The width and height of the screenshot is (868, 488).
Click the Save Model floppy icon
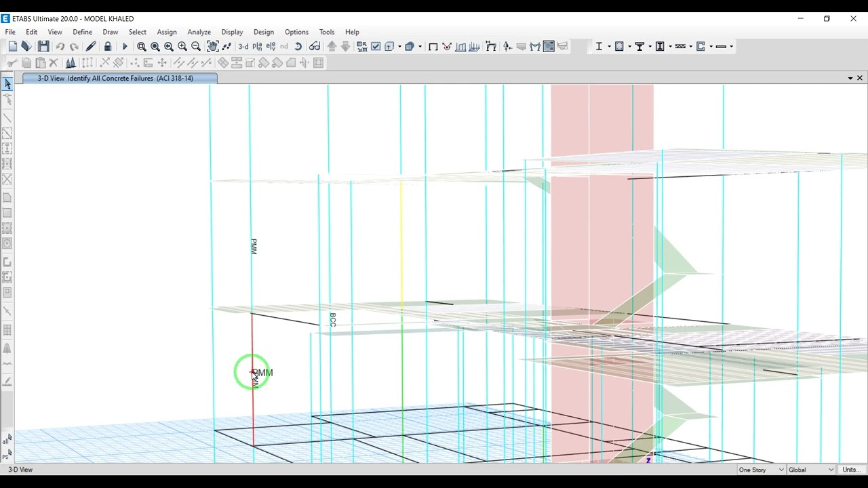tap(43, 46)
